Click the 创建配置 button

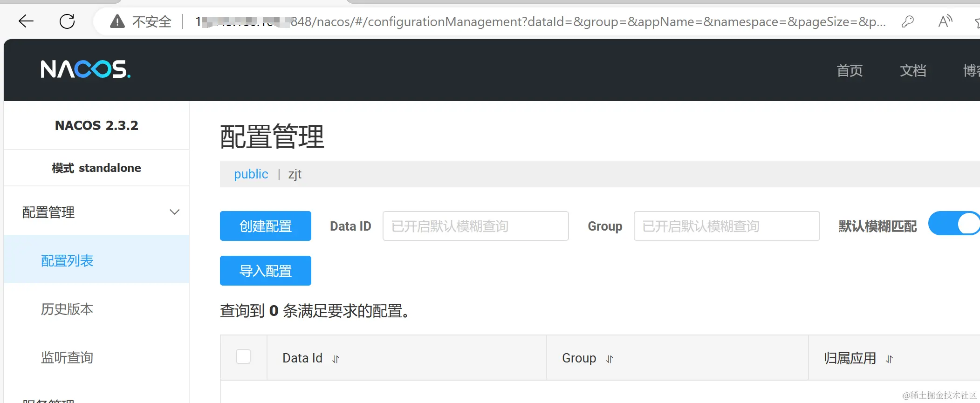pyautogui.click(x=266, y=226)
